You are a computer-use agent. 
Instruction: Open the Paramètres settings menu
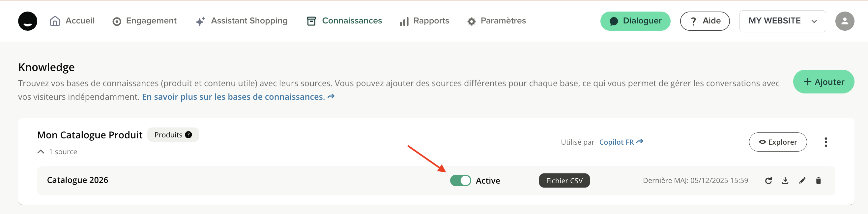[x=496, y=21]
